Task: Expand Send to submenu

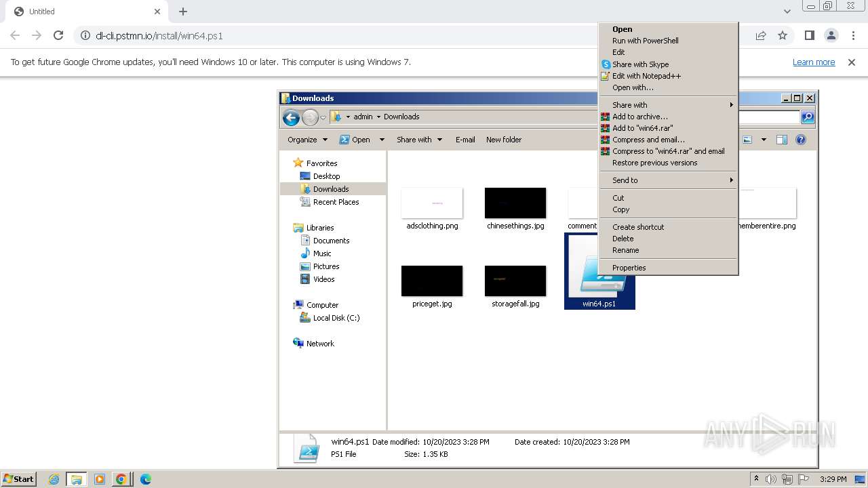Action: pos(669,180)
